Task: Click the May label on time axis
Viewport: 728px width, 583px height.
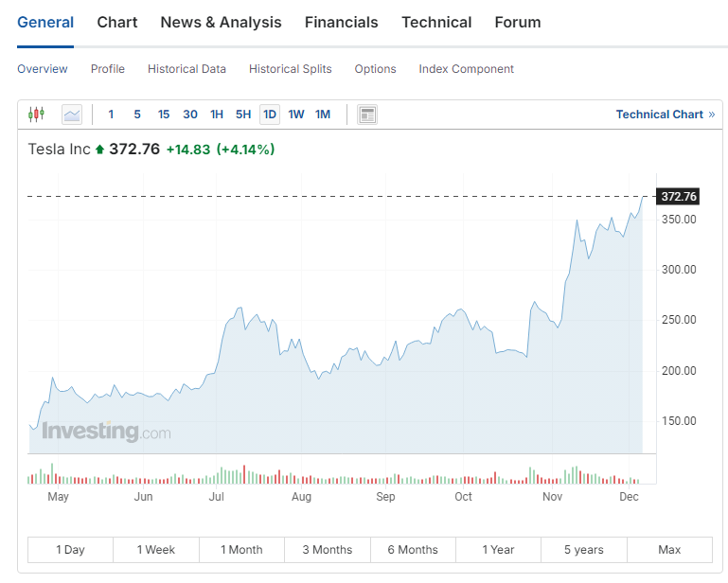Action: (58, 497)
